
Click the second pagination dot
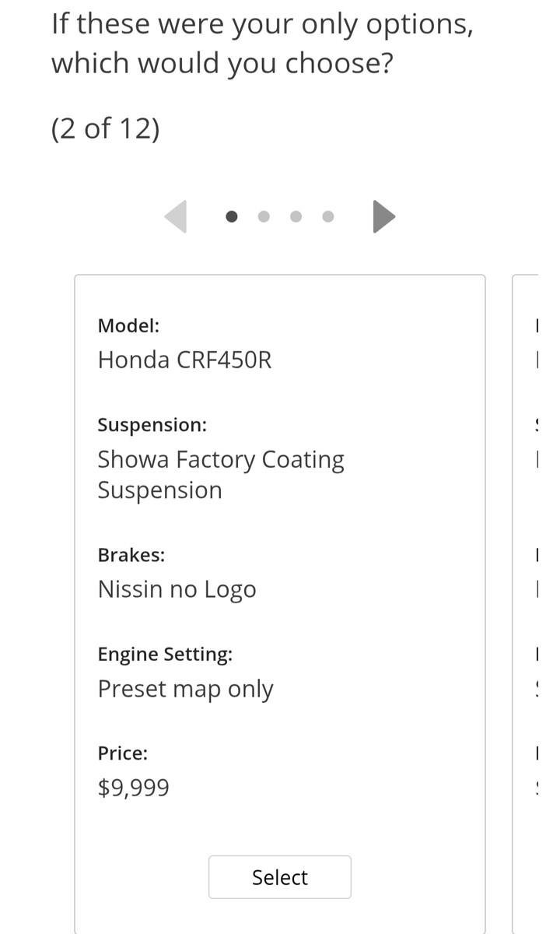[x=264, y=216]
